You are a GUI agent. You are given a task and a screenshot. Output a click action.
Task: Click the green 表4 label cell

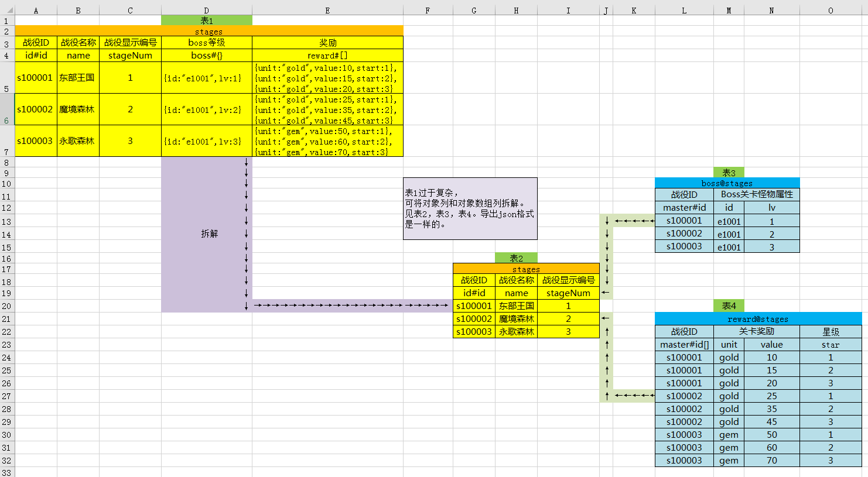click(729, 306)
